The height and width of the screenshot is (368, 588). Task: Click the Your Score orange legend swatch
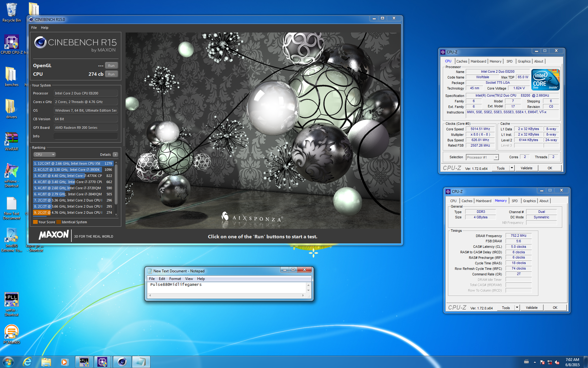[x=35, y=222]
